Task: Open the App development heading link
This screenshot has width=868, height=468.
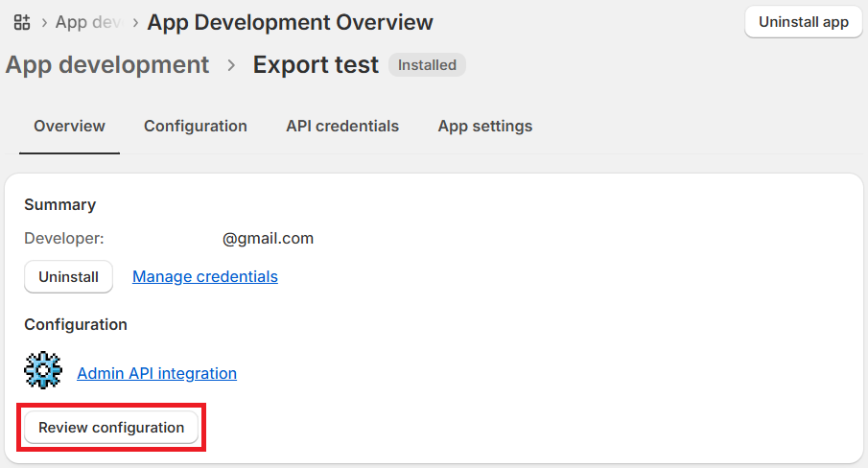Action: click(x=107, y=65)
